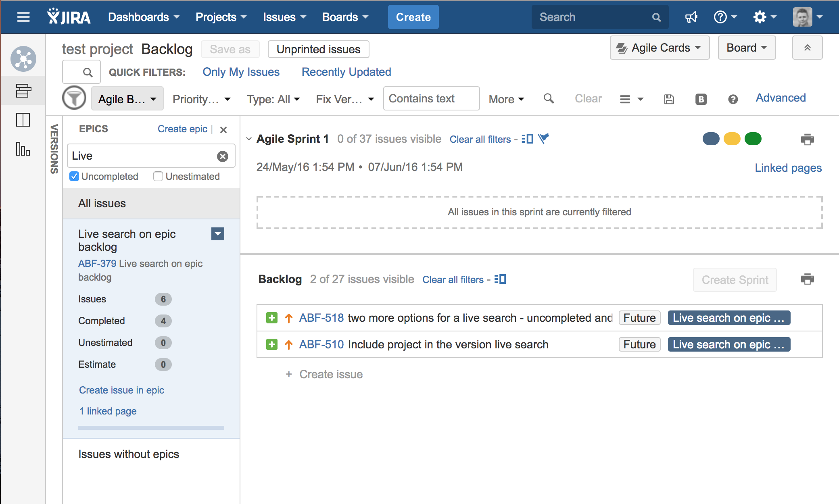Clear the Live epic search text
This screenshot has width=839, height=504.
coord(222,156)
